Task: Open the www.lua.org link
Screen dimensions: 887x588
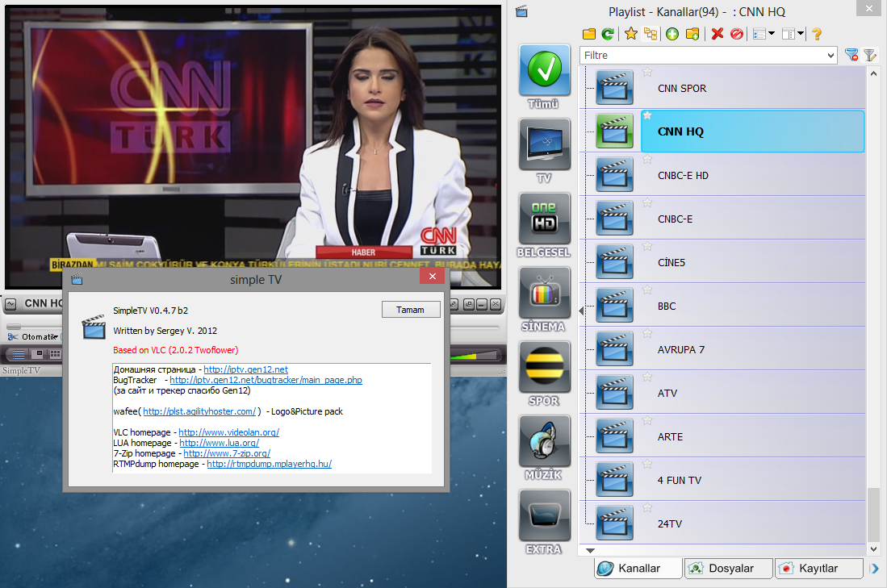Action: pyautogui.click(x=220, y=443)
